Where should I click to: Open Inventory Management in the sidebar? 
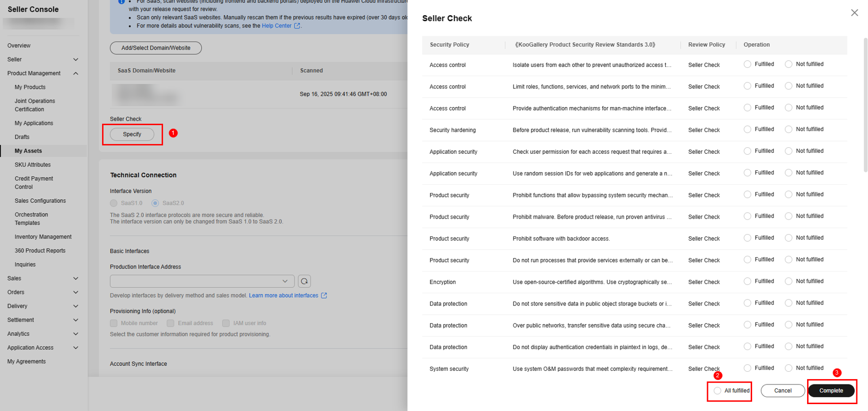[x=43, y=237]
